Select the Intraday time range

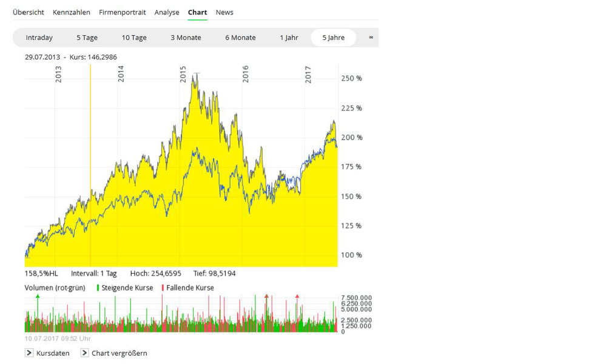click(39, 38)
